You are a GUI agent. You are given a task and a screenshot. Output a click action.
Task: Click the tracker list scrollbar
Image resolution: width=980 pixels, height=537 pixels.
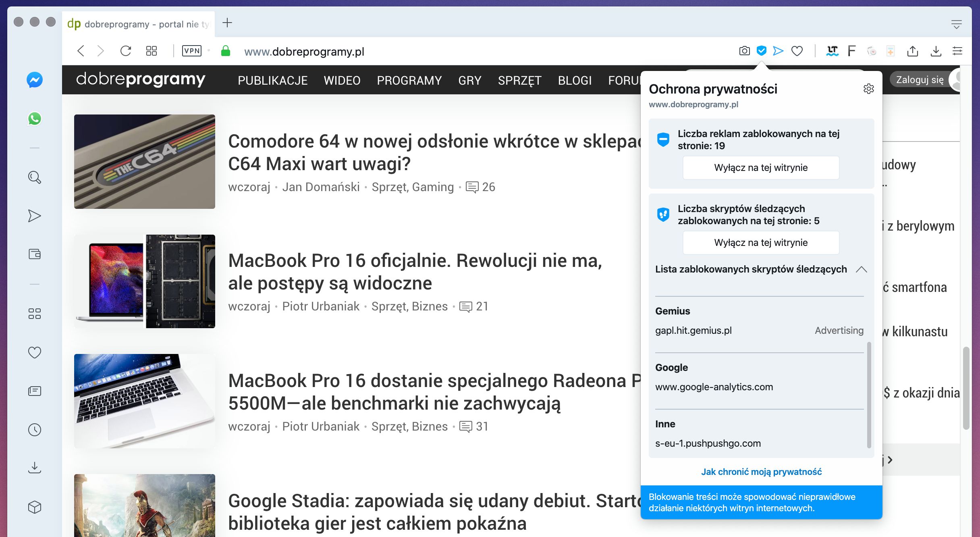869,395
